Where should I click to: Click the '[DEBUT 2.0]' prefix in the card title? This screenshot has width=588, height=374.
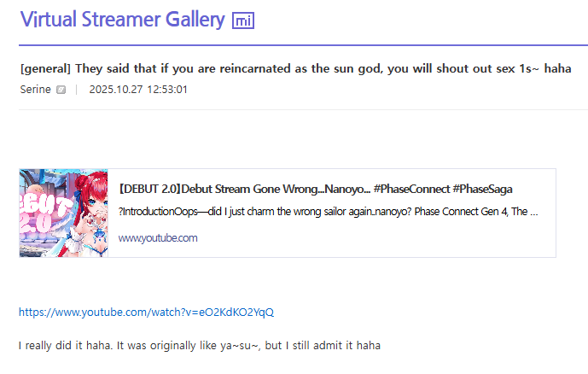coord(150,189)
